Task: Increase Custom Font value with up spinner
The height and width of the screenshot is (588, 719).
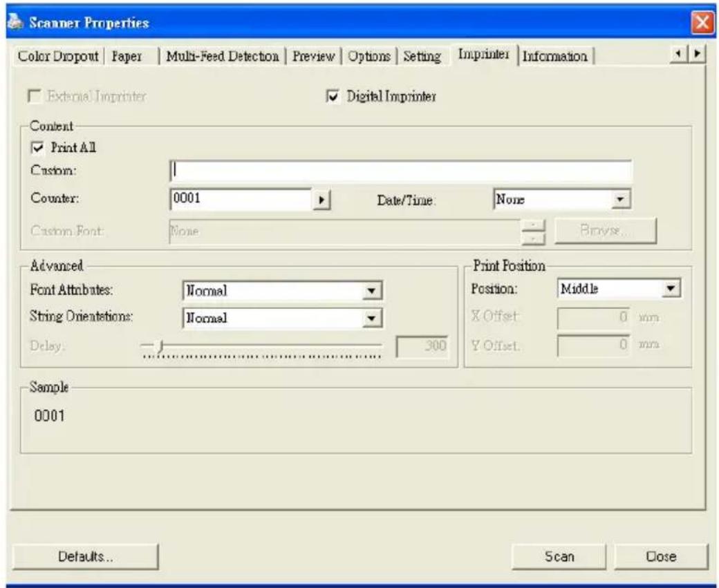Action: pyautogui.click(x=533, y=225)
